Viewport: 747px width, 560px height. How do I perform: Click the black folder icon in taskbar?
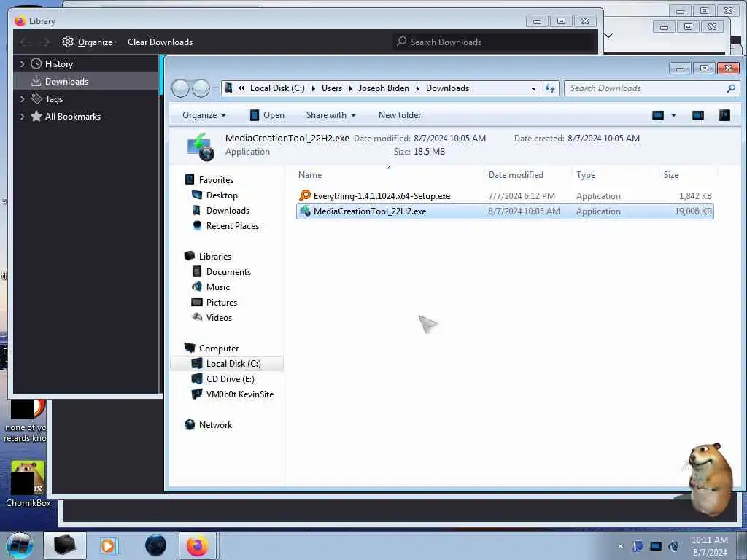[x=64, y=545]
